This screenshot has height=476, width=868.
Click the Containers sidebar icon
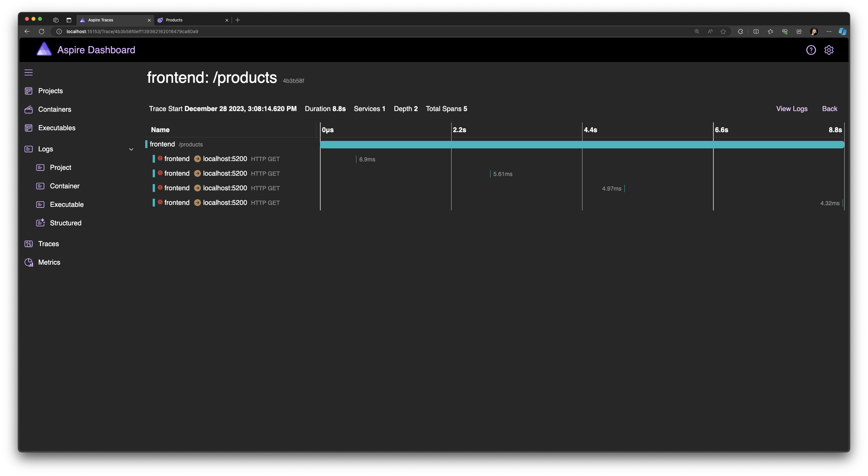(x=29, y=109)
